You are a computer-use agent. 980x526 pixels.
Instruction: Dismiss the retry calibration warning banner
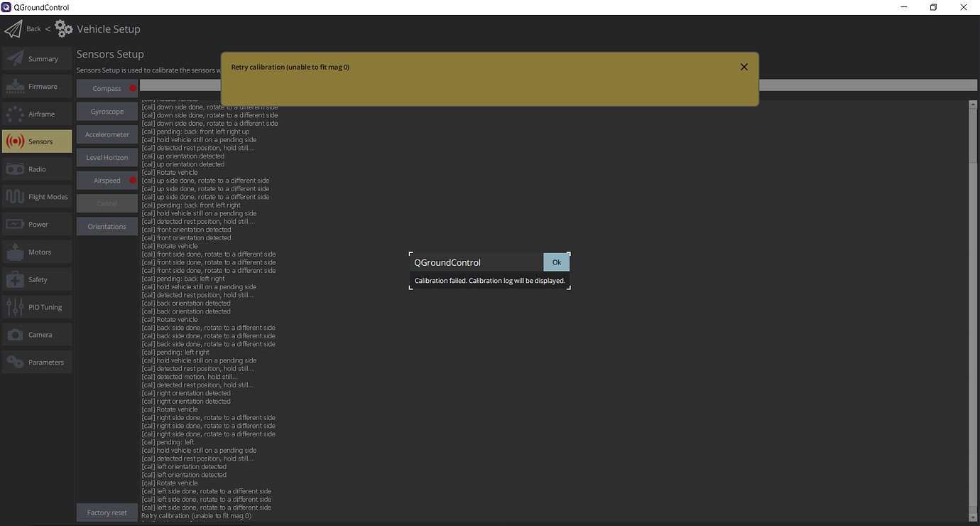coord(744,66)
